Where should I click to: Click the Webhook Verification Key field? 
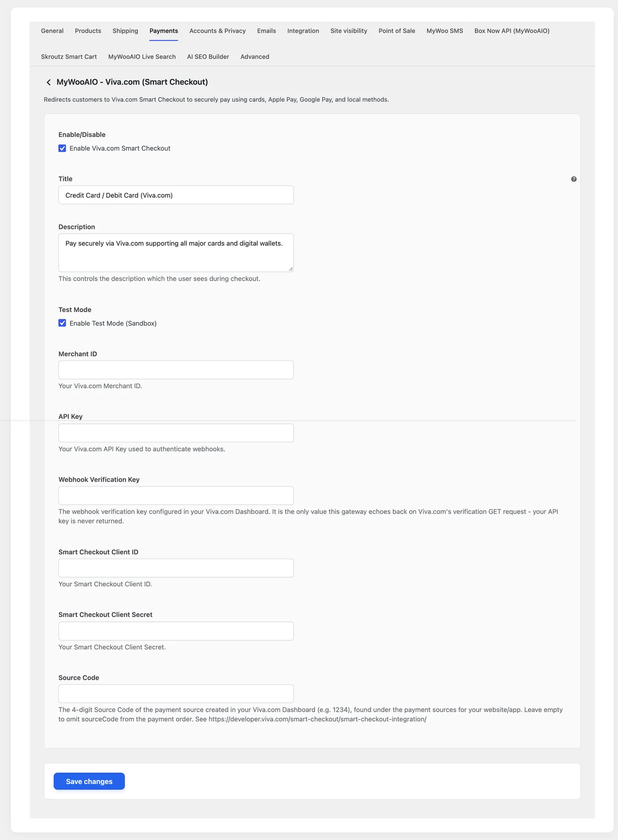click(176, 496)
